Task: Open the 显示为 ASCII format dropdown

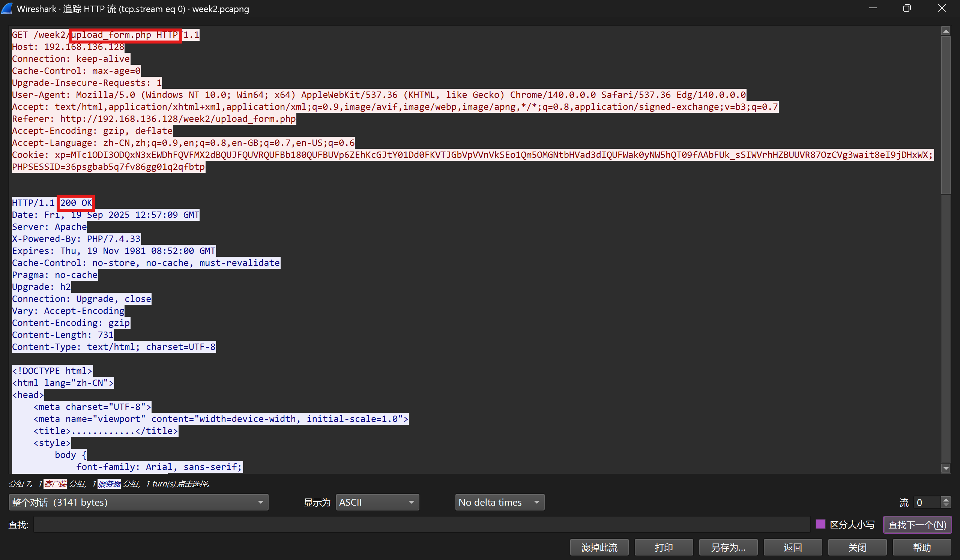Action: (x=377, y=502)
